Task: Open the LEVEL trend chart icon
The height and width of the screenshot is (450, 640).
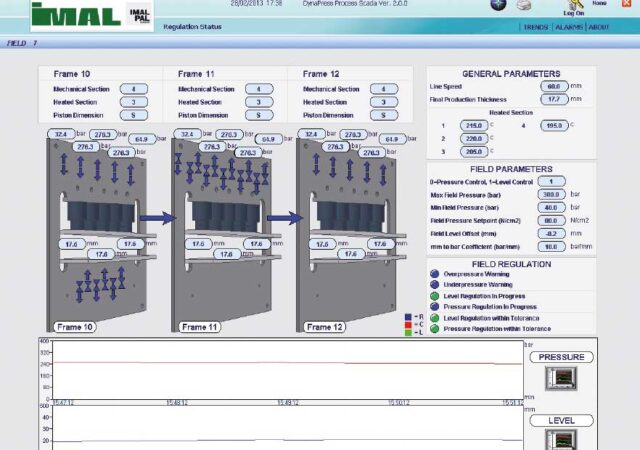Action: [x=560, y=439]
